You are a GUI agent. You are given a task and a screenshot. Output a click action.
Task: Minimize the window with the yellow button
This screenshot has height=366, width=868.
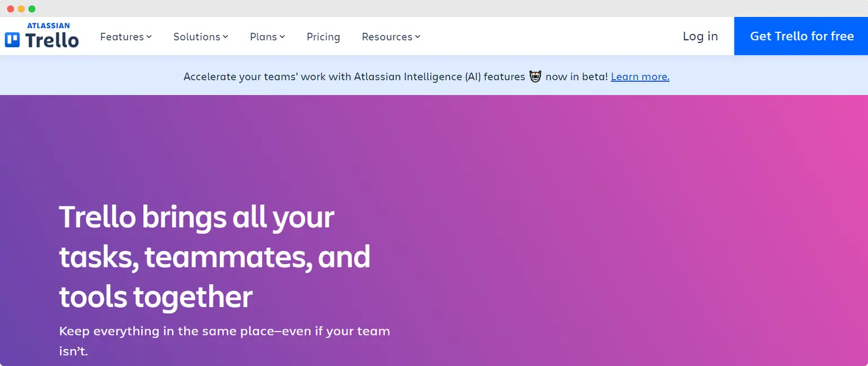[21, 8]
